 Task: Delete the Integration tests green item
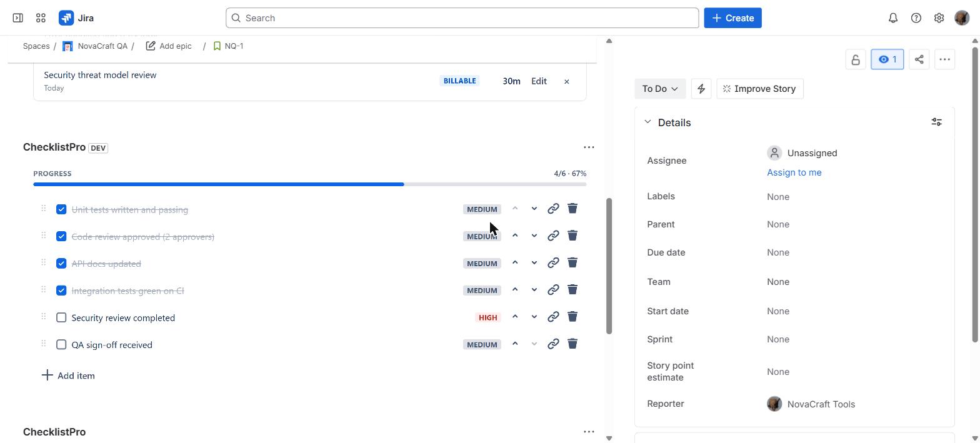(572, 290)
